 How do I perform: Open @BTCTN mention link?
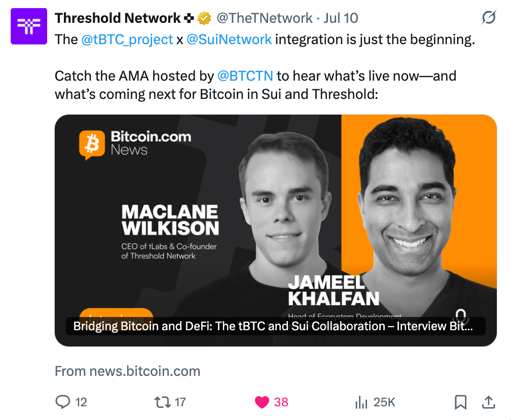(x=245, y=76)
